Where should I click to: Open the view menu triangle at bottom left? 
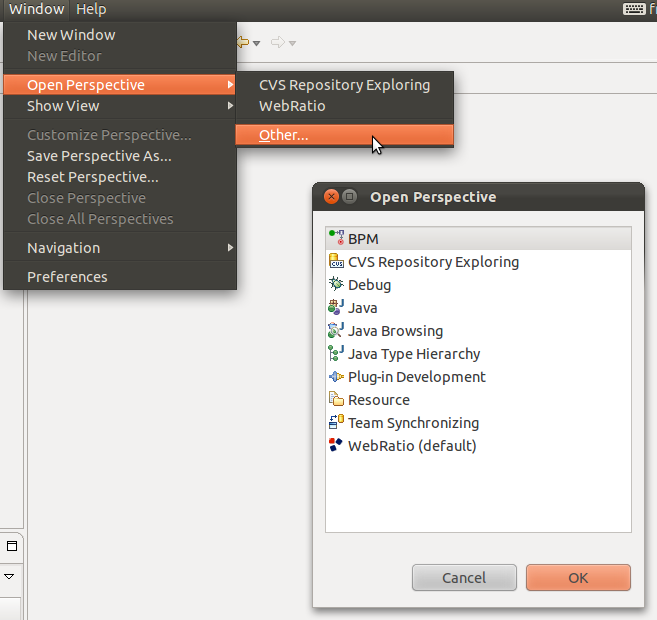9,576
